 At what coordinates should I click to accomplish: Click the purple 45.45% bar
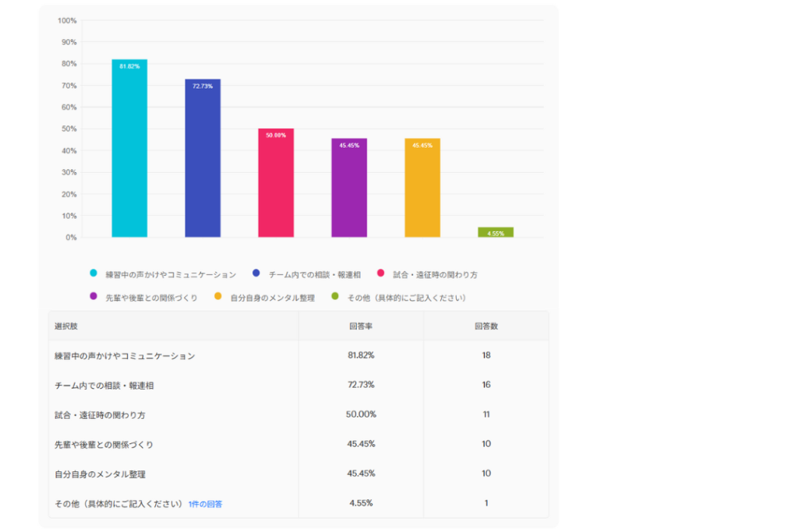[349, 188]
